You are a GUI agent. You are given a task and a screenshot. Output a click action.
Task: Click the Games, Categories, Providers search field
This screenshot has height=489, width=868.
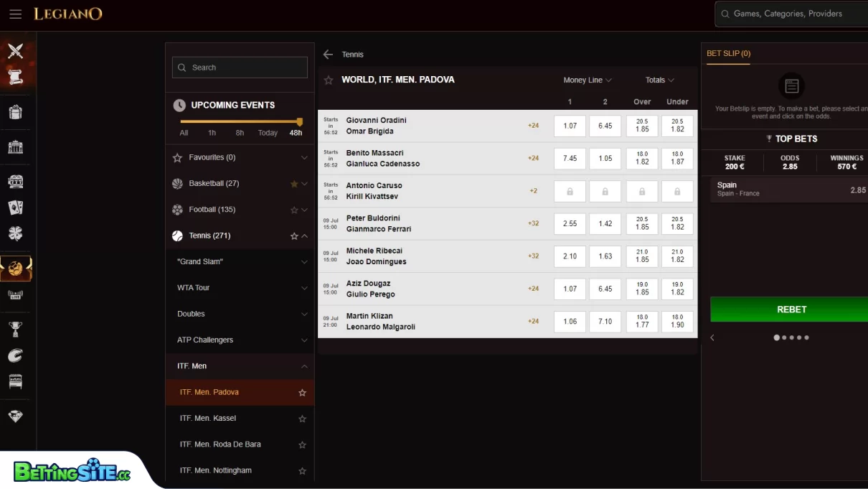click(x=792, y=14)
